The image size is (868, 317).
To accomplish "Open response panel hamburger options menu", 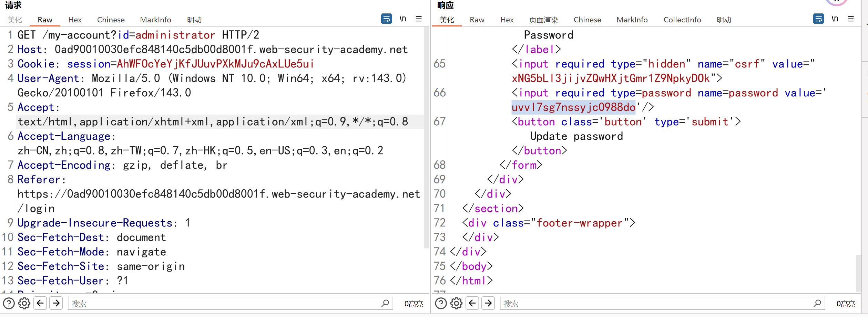I will [x=851, y=19].
